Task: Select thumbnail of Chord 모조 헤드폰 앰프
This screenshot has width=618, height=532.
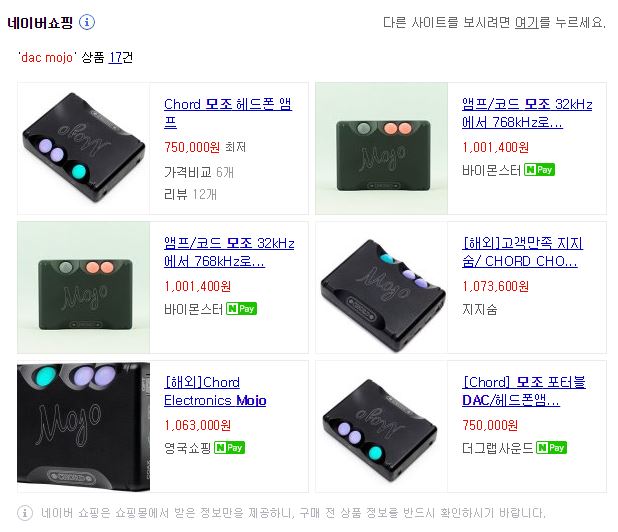Action: point(84,148)
